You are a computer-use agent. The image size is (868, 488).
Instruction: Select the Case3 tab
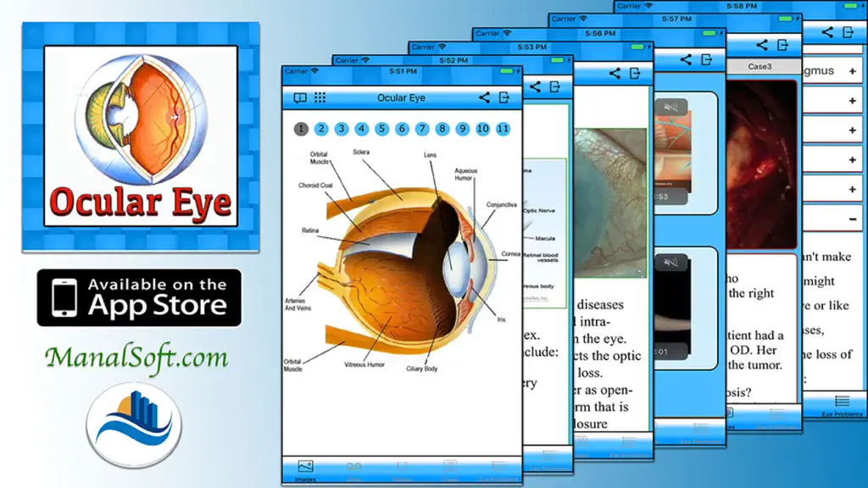(x=760, y=66)
